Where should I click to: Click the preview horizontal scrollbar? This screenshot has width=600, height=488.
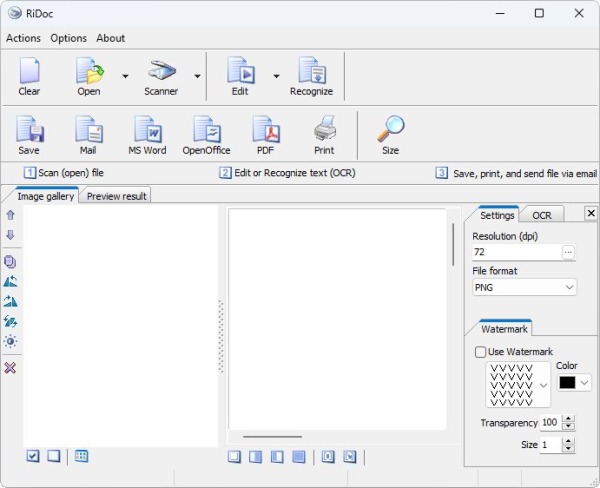click(272, 436)
